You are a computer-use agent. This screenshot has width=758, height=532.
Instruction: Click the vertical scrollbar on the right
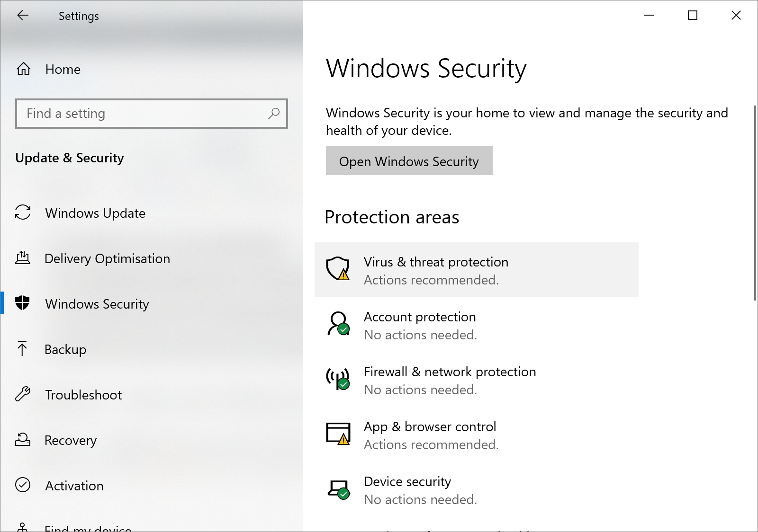tap(755, 203)
